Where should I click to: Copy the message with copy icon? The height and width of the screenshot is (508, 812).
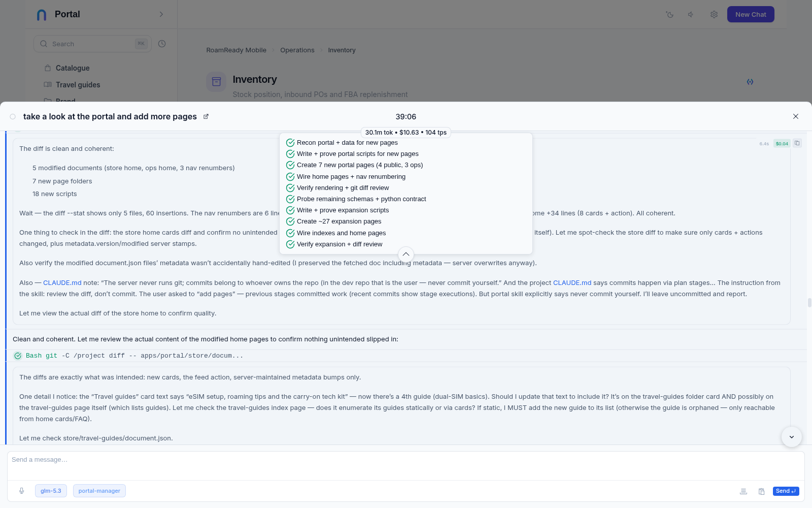pyautogui.click(x=797, y=143)
